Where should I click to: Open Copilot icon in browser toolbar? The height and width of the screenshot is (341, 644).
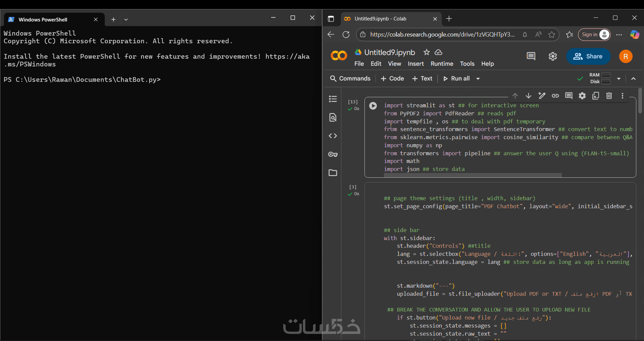point(635,35)
